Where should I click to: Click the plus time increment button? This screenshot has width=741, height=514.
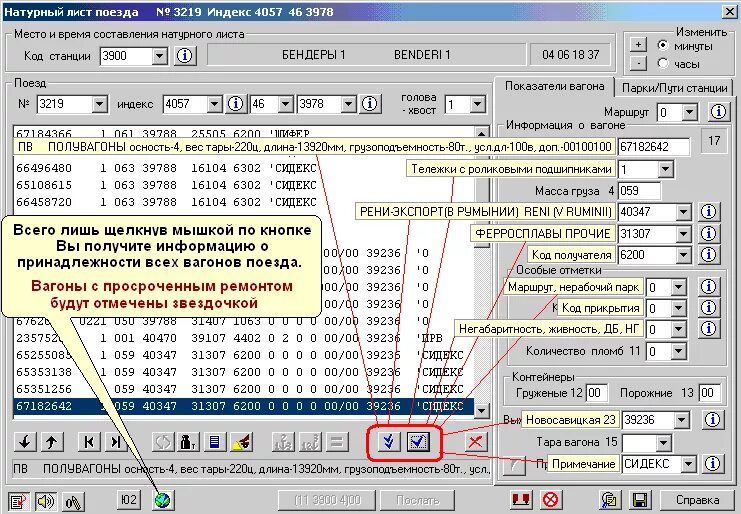[638, 44]
